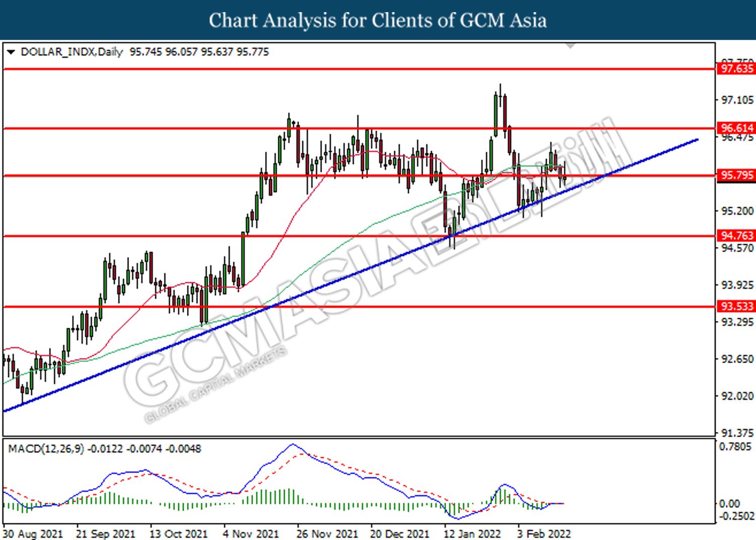
Task: Click the 12 Jan 2022 date label
Action: click(x=472, y=534)
